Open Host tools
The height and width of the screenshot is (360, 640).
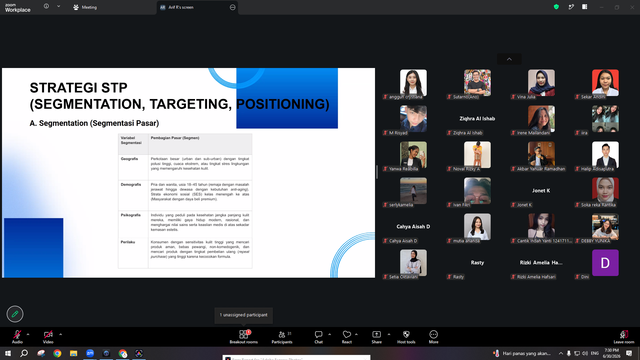(x=406, y=337)
